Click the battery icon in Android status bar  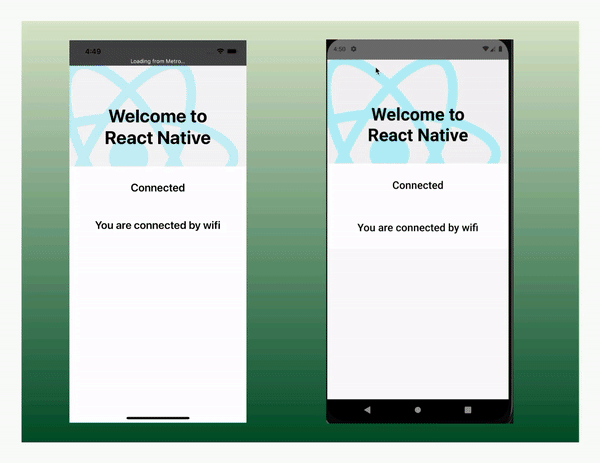[497, 49]
